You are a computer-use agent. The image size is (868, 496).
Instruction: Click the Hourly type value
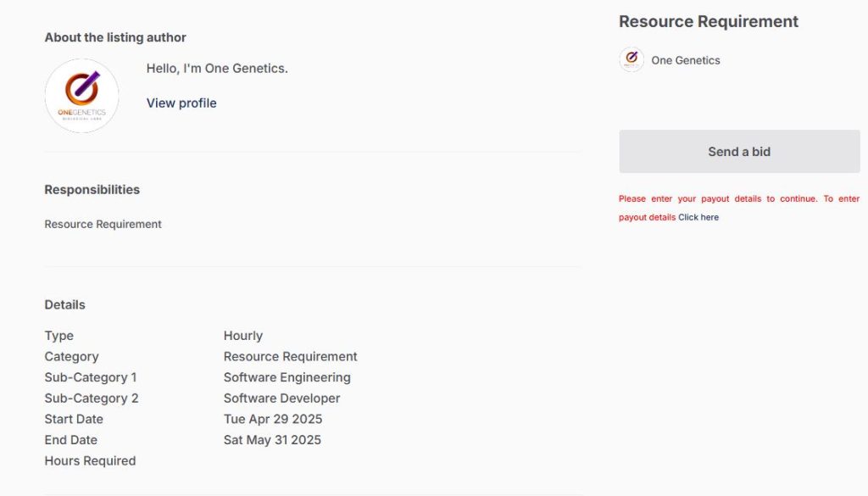point(243,336)
